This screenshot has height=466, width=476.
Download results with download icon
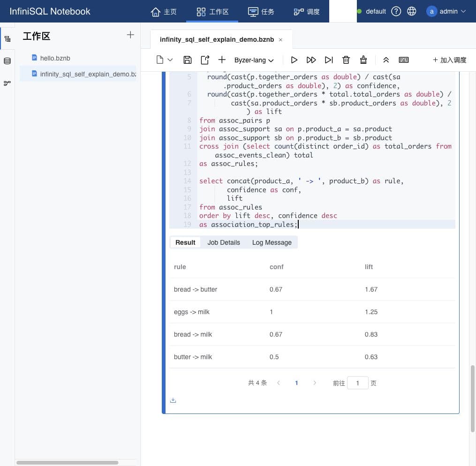pyautogui.click(x=173, y=400)
